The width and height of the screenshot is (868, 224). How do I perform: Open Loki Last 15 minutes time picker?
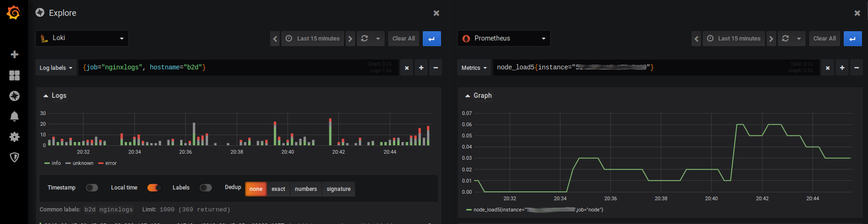313,39
